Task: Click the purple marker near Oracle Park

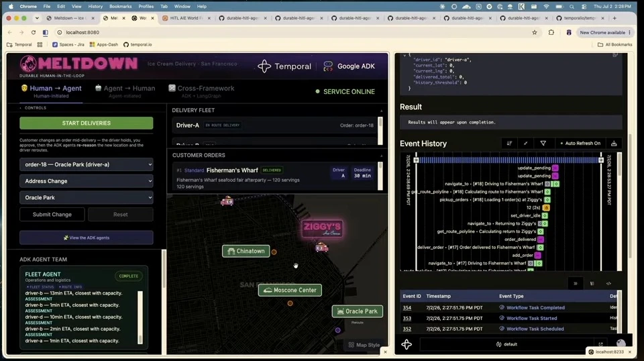Action: click(337, 329)
